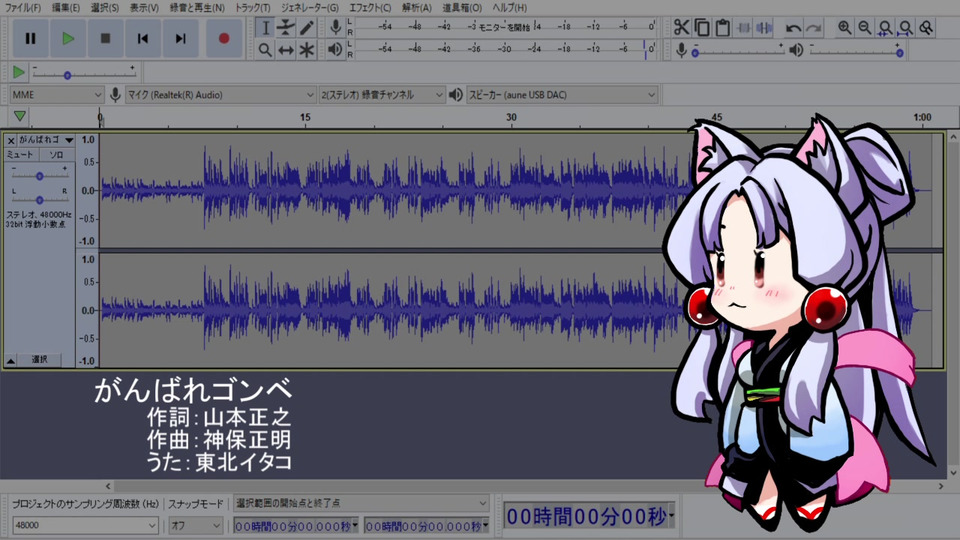Open the スナップモード オフ dropdown
This screenshot has width=960, height=540.
pyautogui.click(x=196, y=525)
